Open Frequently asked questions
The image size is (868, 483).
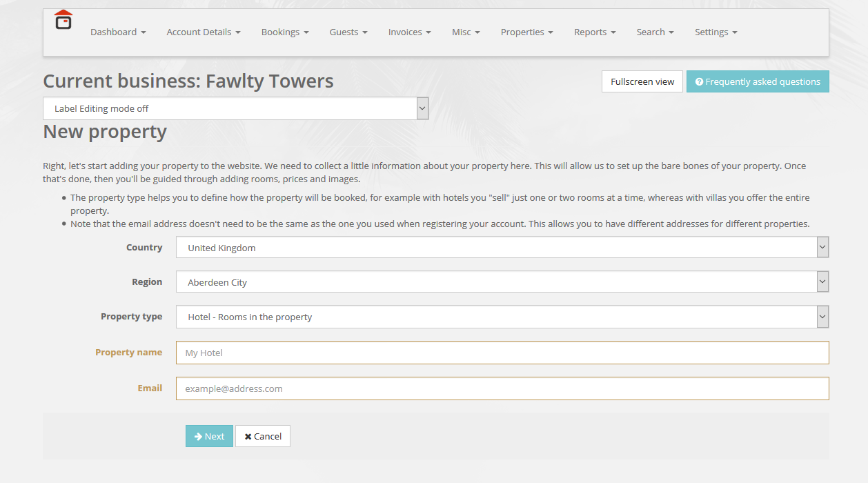758,81
